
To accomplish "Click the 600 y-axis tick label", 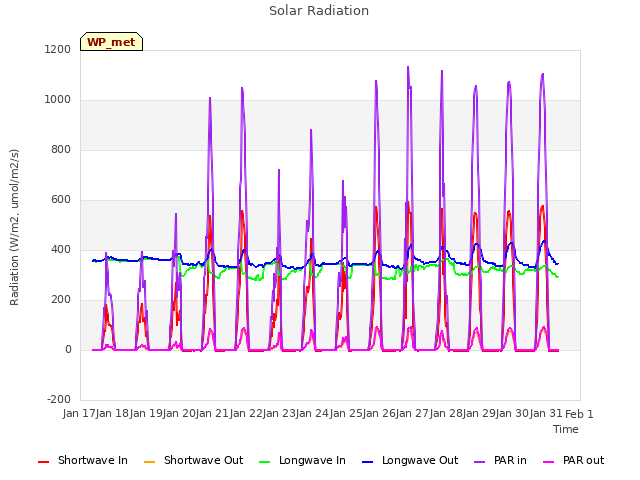I will pyautogui.click(x=61, y=200).
